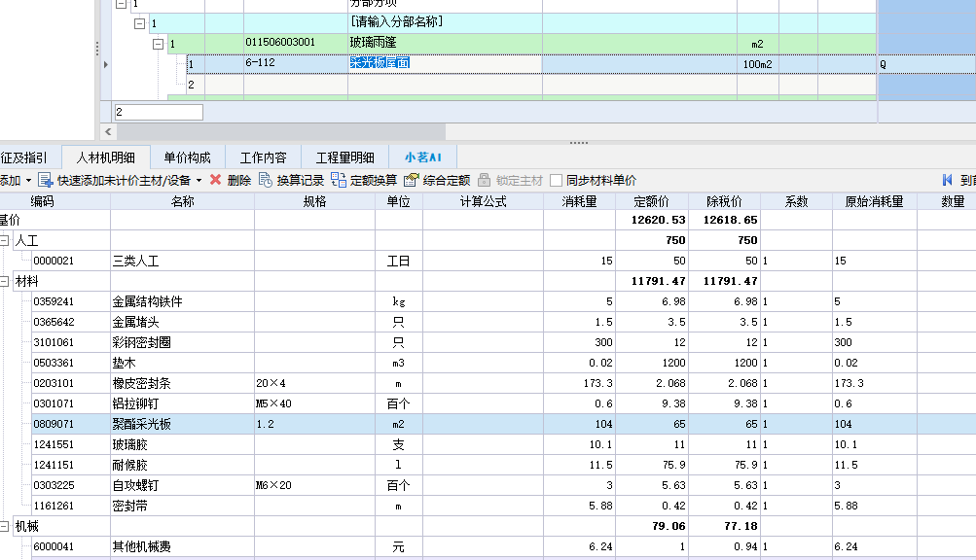Collapse the 人工 group
This screenshot has width=976, height=560.
click(4, 240)
